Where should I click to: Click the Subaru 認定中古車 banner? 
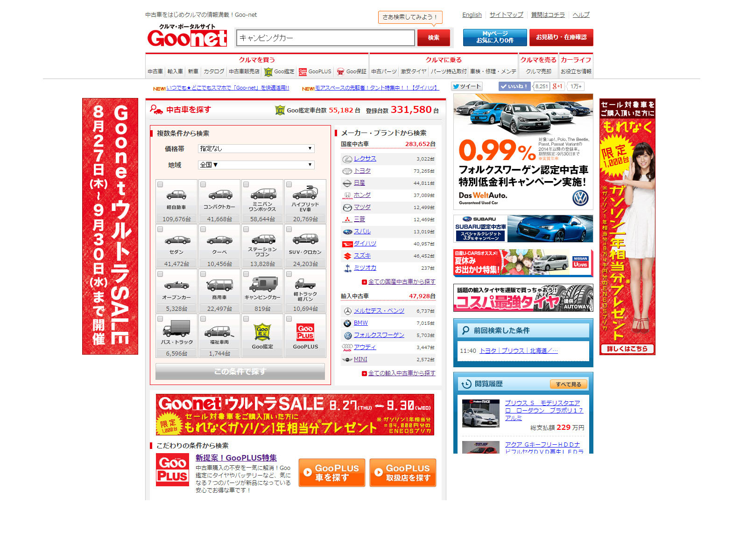pos(523,229)
